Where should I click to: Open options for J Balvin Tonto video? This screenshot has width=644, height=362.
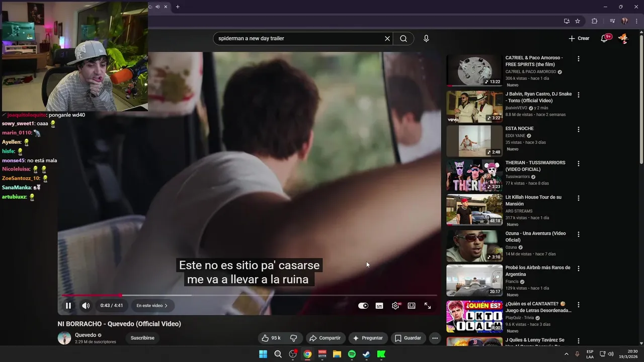pos(578,95)
